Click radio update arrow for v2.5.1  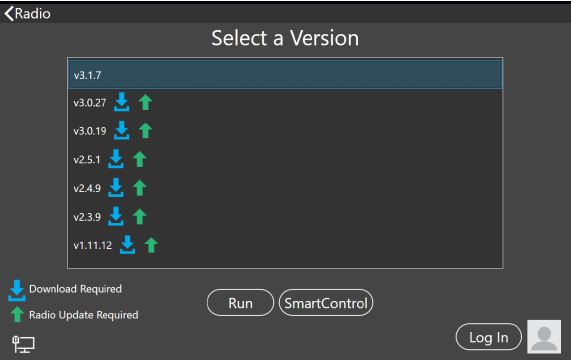click(139, 159)
